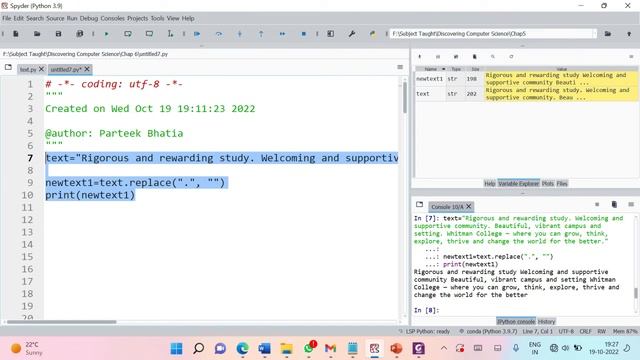The image size is (640, 360).
Task: Run current cell
Action: pyautogui.click(x=128, y=34)
